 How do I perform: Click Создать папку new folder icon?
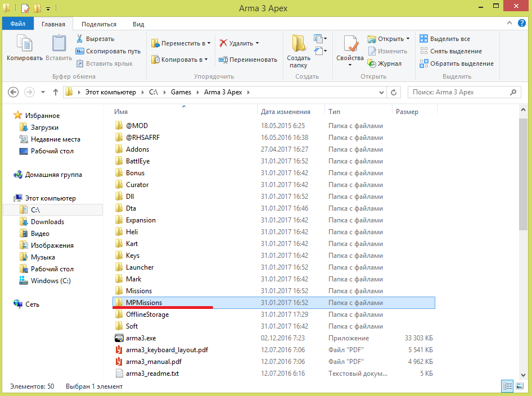point(299,44)
